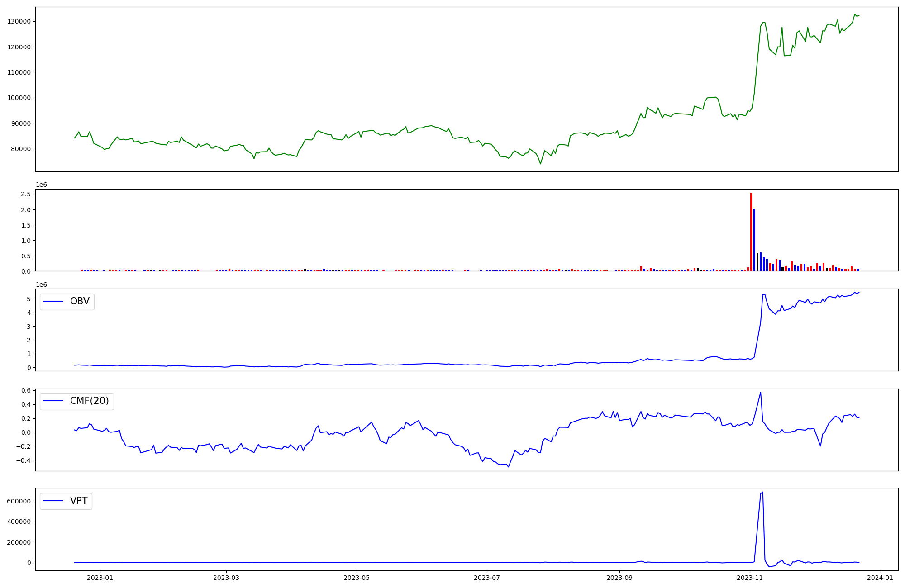The image size is (905, 588).
Task: Click the CMF(20) legend entry
Action: 89,401
